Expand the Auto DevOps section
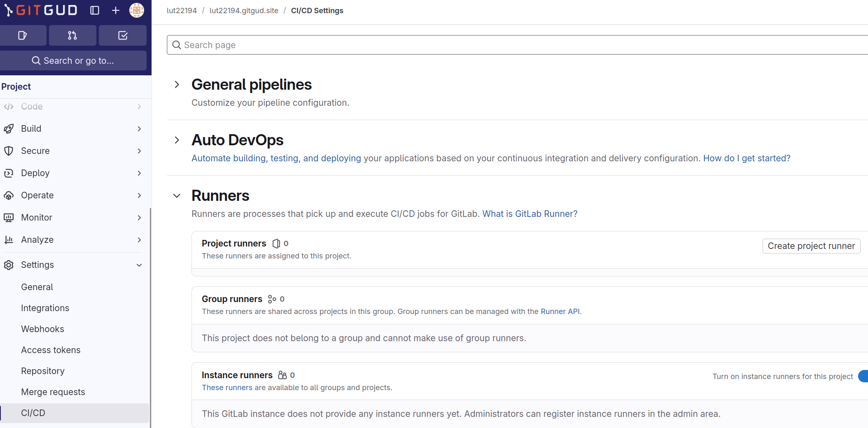The width and height of the screenshot is (868, 428). [177, 140]
